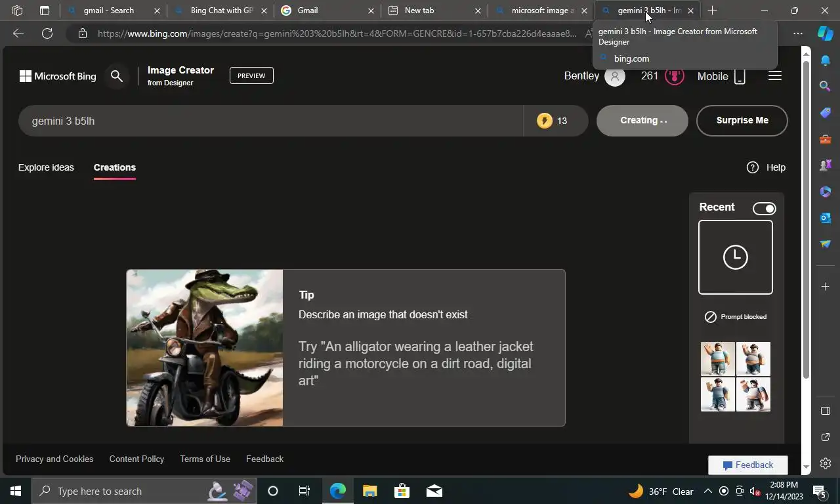Viewport: 840px width, 504px height.
Task: Switch to the New tab tab
Action: pos(434,10)
